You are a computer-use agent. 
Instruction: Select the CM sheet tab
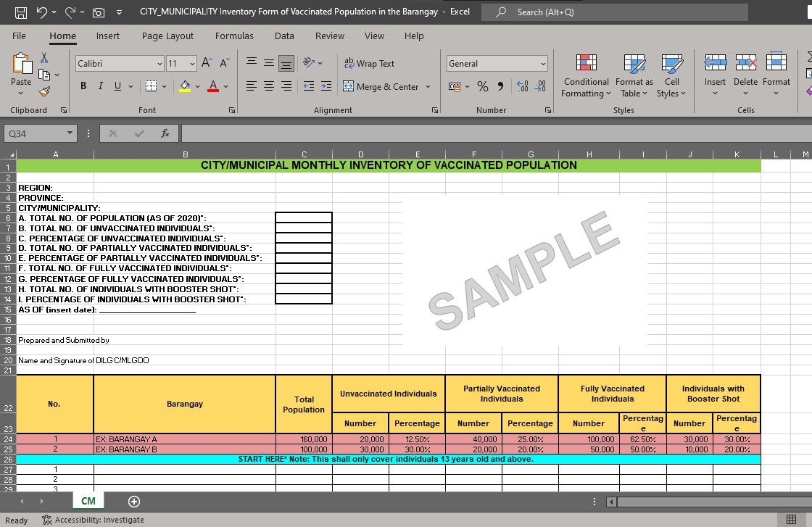[88, 501]
